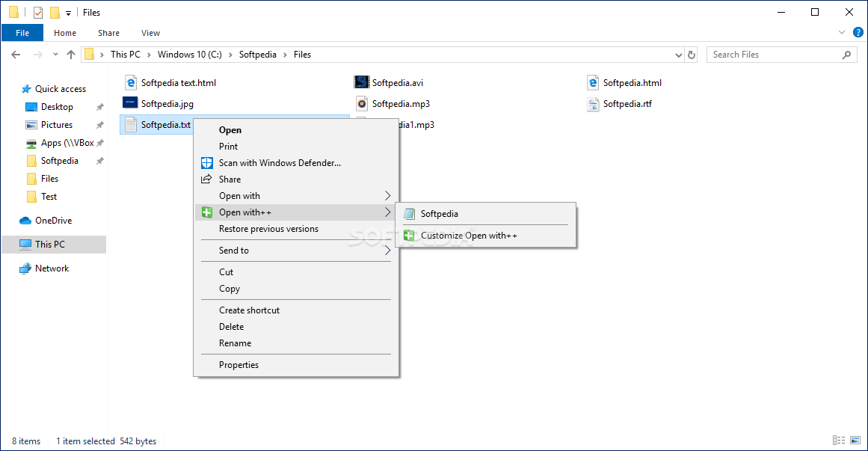Open the Share ribbon tab
The height and width of the screenshot is (451, 868).
click(108, 33)
